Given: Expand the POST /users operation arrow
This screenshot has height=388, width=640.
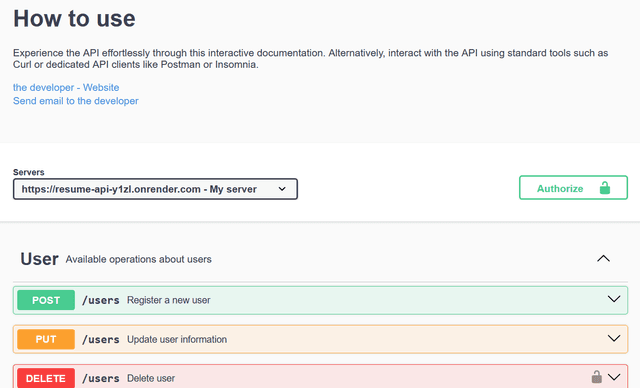Looking at the screenshot, I should click(614, 299).
